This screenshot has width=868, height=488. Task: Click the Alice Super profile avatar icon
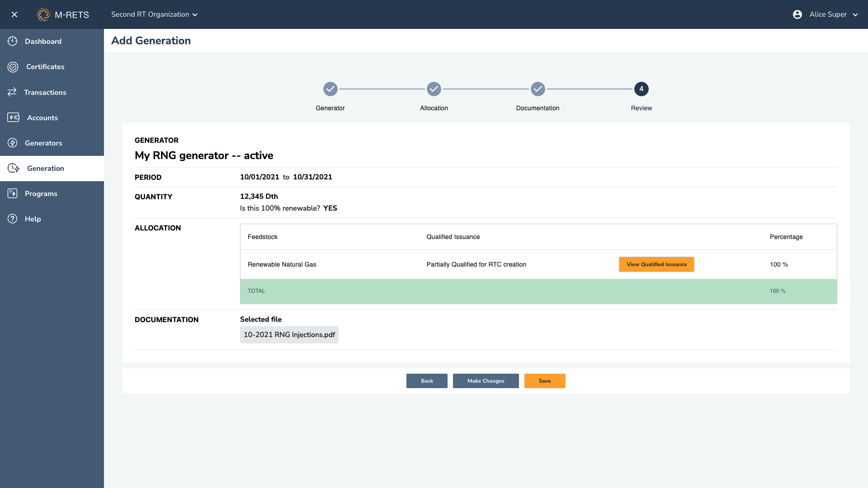coord(797,14)
